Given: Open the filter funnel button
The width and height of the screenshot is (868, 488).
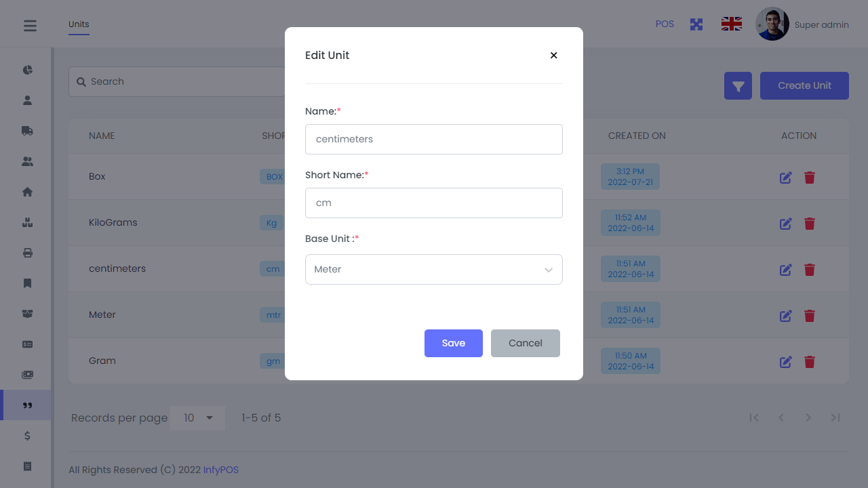Looking at the screenshot, I should click(x=738, y=86).
